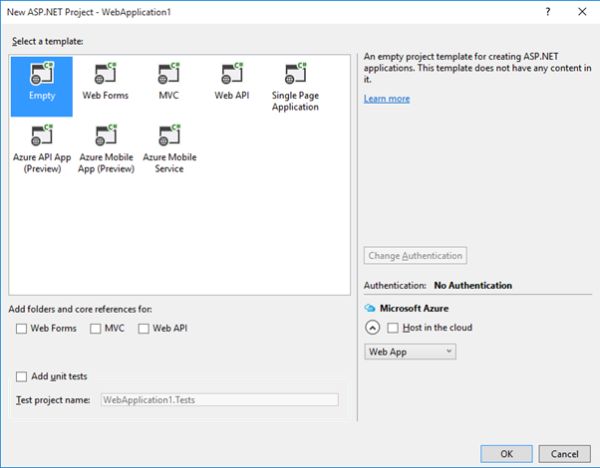
Task: Pick the MVC template icon
Action: (x=169, y=73)
